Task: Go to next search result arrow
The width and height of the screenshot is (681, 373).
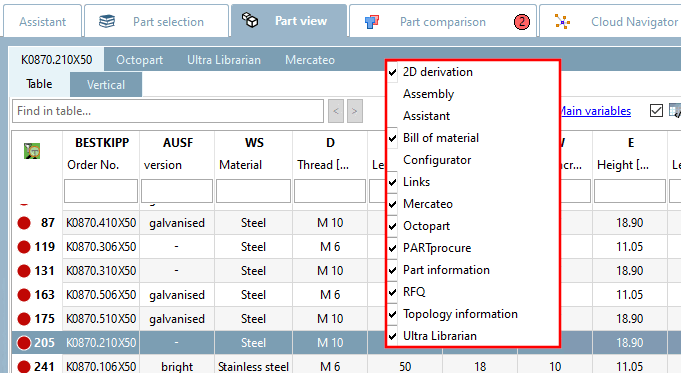Action: (x=354, y=111)
